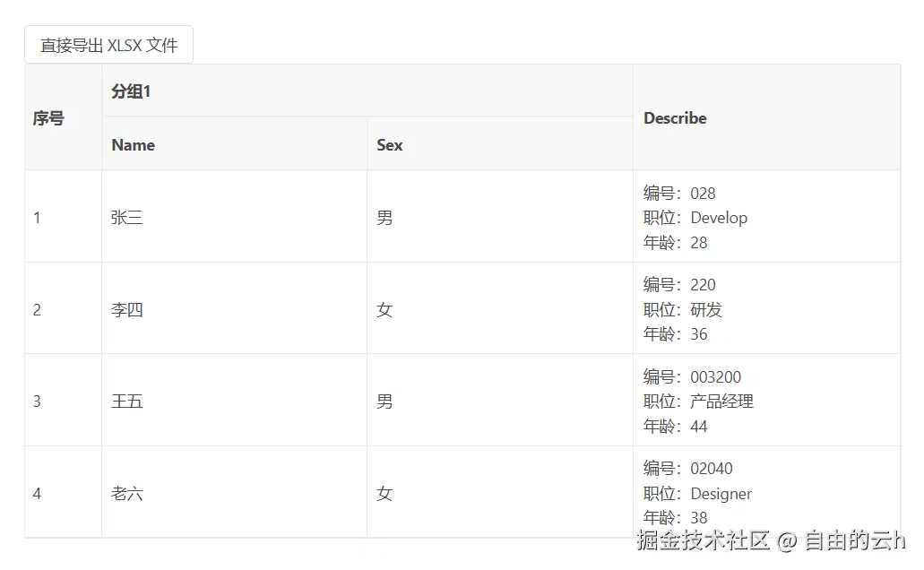Viewport: 924px width, 570px height.
Task: Select the name cell 王五
Action: click(235, 401)
